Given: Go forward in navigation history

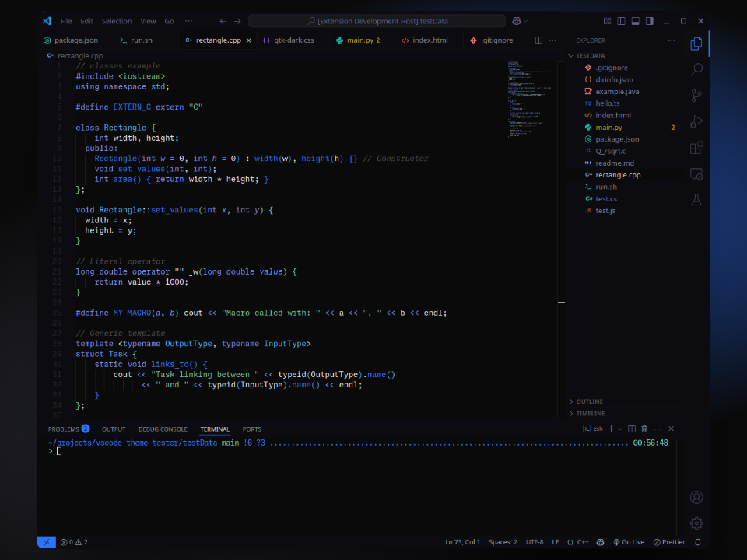Looking at the screenshot, I should point(237,21).
